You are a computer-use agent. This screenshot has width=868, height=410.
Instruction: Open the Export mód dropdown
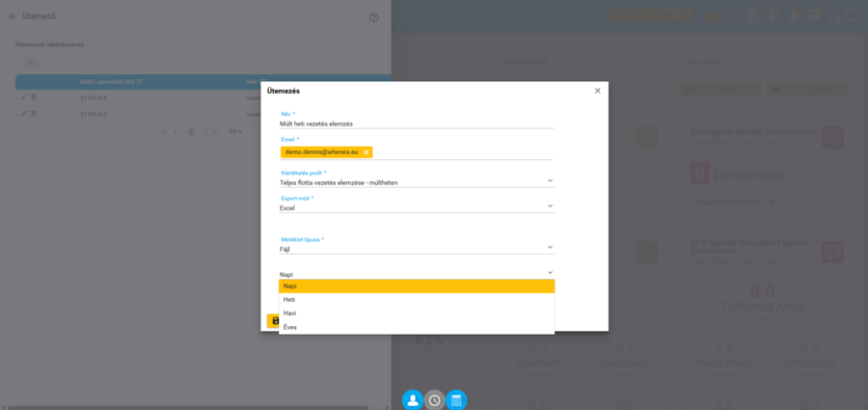click(417, 207)
